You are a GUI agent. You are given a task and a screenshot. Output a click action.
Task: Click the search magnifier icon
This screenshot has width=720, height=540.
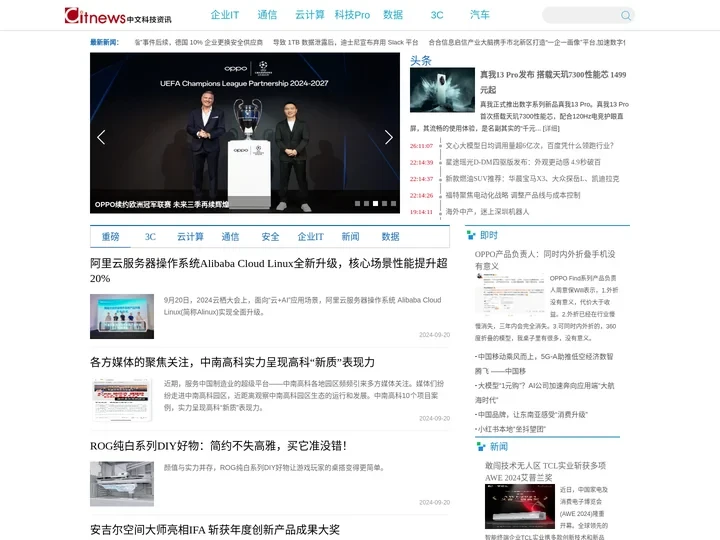click(625, 16)
